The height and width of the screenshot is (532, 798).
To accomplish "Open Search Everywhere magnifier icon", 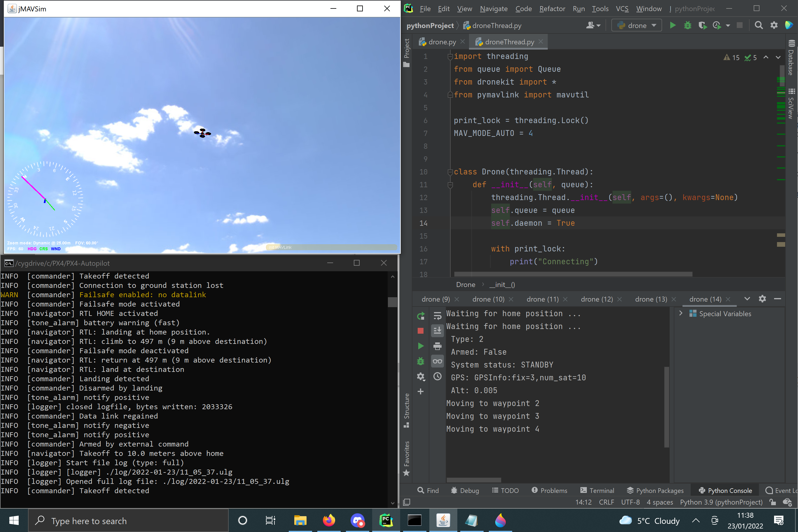I will (x=758, y=25).
